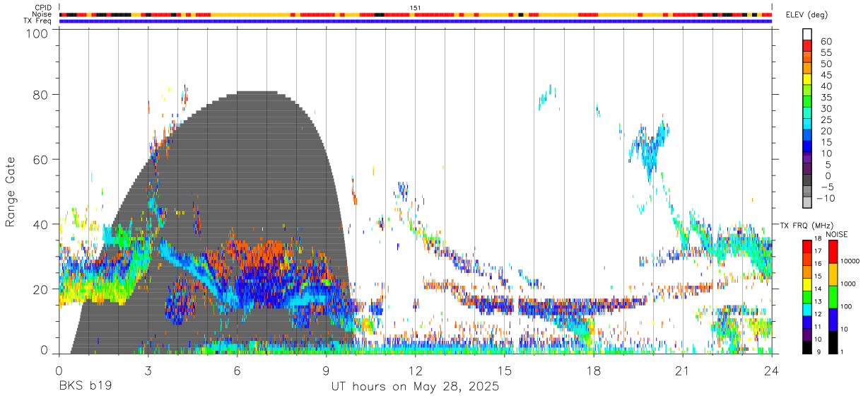This screenshot has height=401, width=868.
Task: Click the CPID label at top left
Action: [x=43, y=8]
